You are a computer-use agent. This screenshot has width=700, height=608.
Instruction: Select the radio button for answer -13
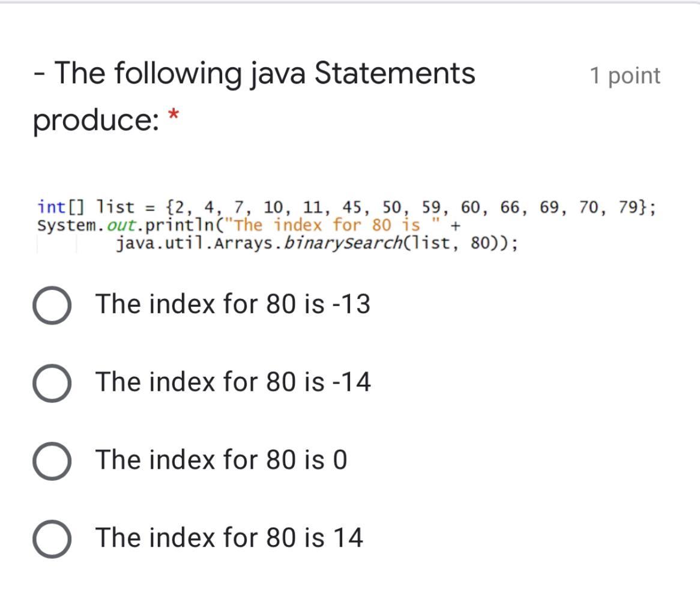coord(53,304)
